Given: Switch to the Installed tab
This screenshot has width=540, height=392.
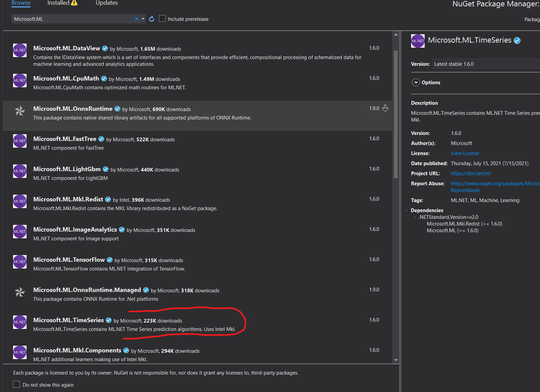Looking at the screenshot, I should [58, 3].
